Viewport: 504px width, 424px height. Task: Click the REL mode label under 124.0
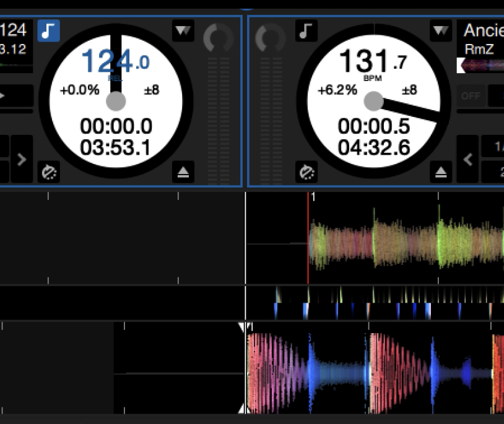click(x=115, y=79)
